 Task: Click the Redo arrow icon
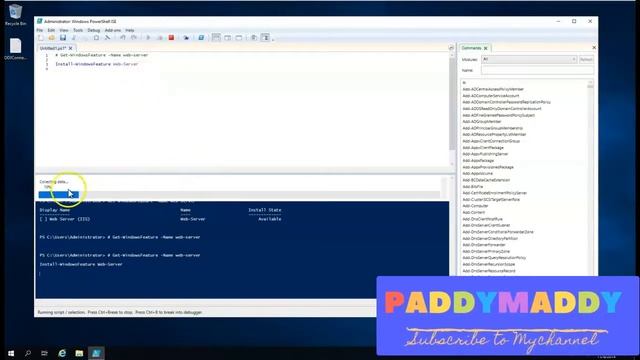click(x=134, y=38)
